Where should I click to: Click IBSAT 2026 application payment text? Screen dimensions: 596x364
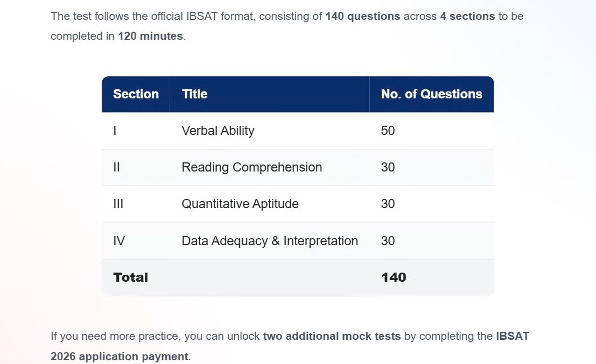[290, 346]
